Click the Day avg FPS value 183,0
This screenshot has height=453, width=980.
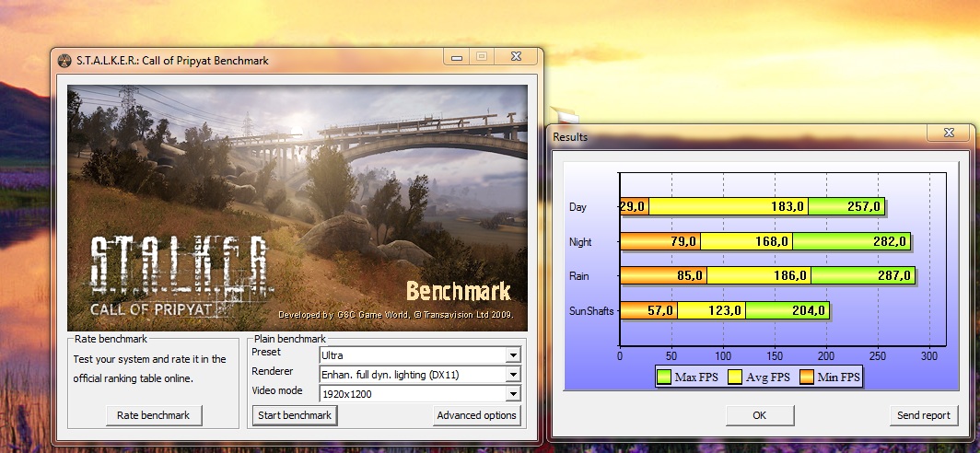[787, 207]
